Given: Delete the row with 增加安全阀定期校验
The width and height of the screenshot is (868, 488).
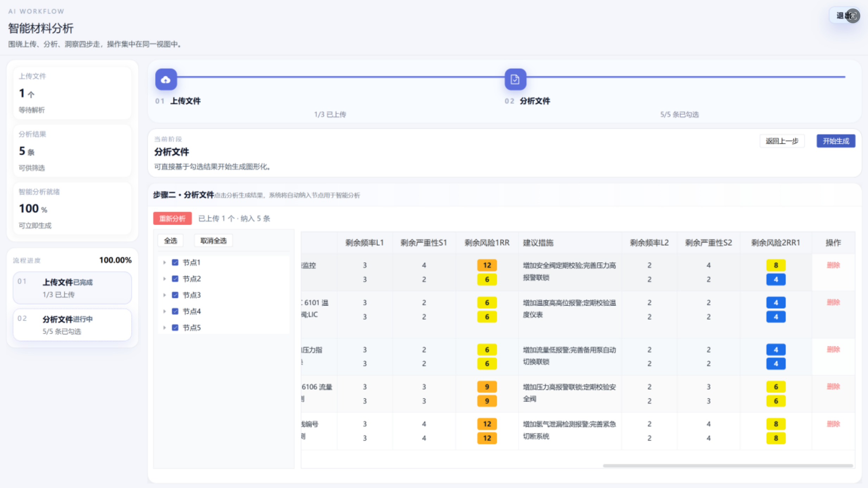Looking at the screenshot, I should pyautogui.click(x=833, y=265).
